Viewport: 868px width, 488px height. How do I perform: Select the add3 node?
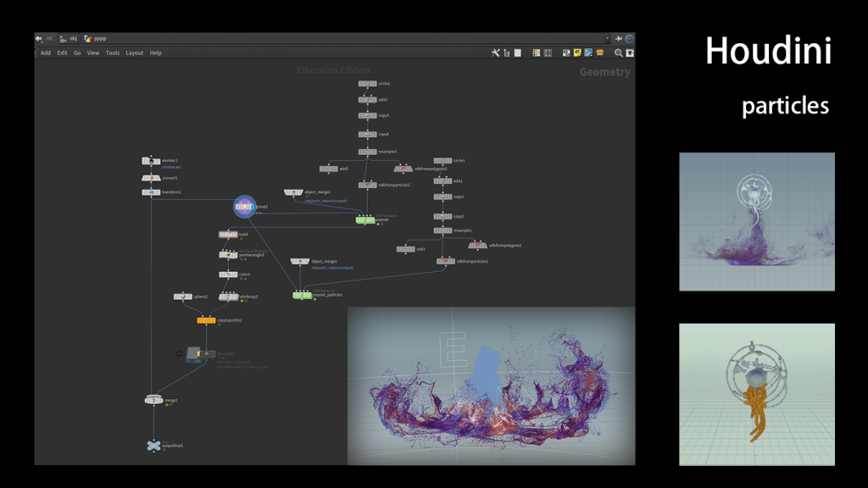pyautogui.click(x=329, y=169)
